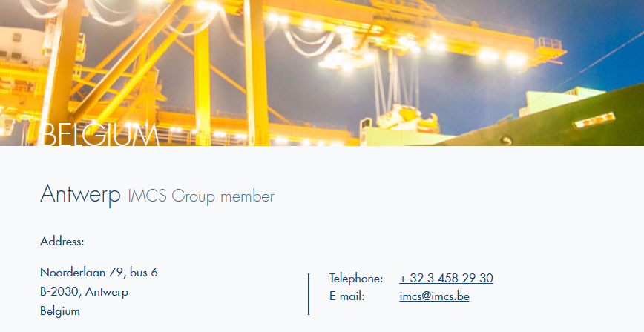Click the Belgium country line in the address
The height and width of the screenshot is (332, 644).
(x=60, y=311)
